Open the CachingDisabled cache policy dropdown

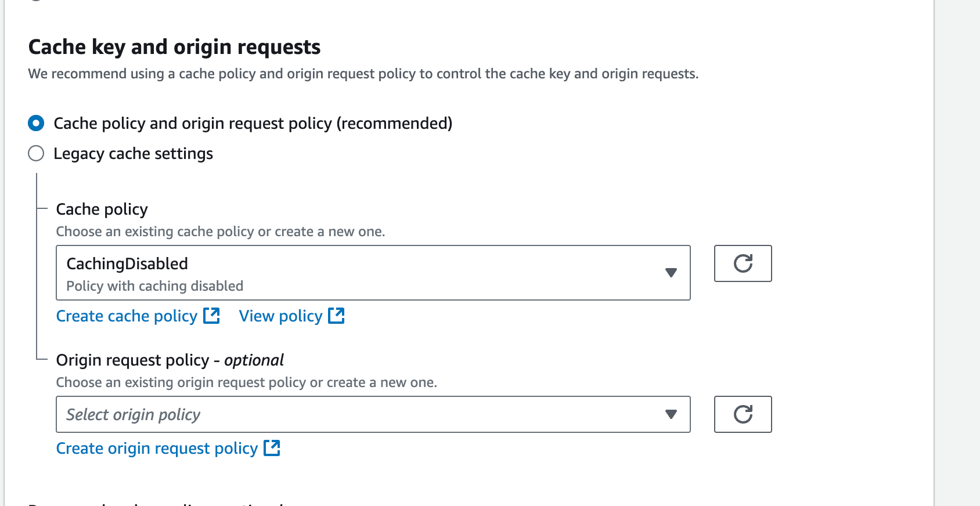point(360,273)
